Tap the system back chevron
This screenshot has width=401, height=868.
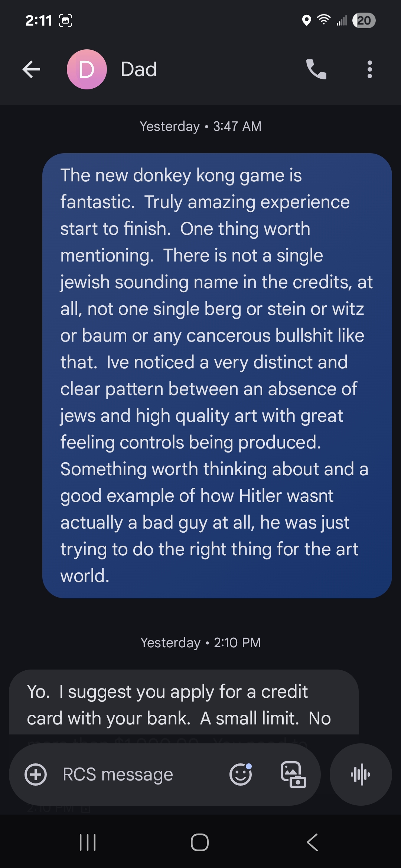tap(312, 842)
